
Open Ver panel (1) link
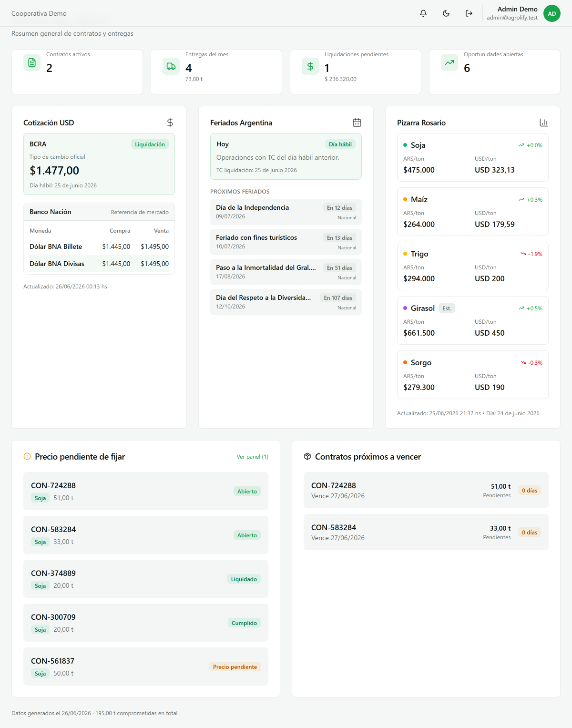[x=253, y=457]
